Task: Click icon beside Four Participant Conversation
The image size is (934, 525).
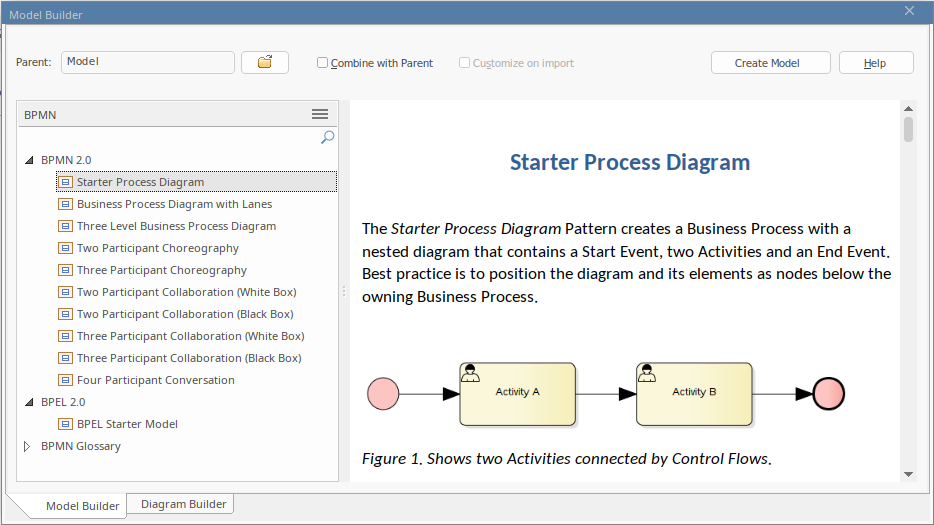Action: (x=66, y=380)
